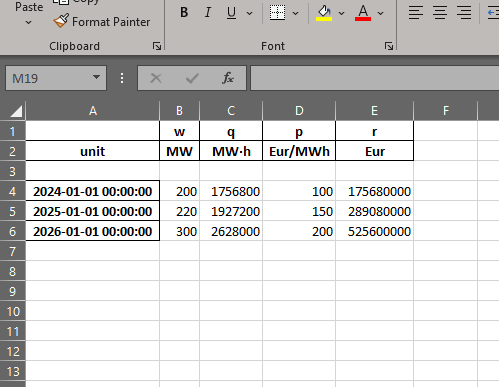The width and height of the screenshot is (499, 387).
Task: Center align text
Action: tap(440, 13)
